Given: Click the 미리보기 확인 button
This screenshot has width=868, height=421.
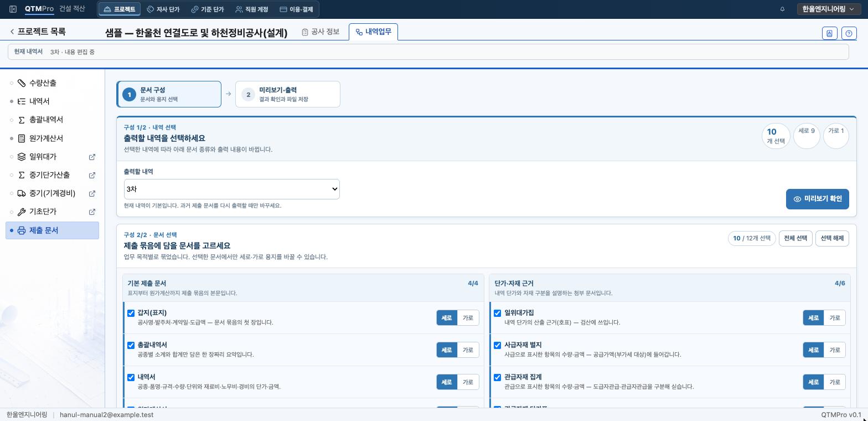Looking at the screenshot, I should point(818,199).
